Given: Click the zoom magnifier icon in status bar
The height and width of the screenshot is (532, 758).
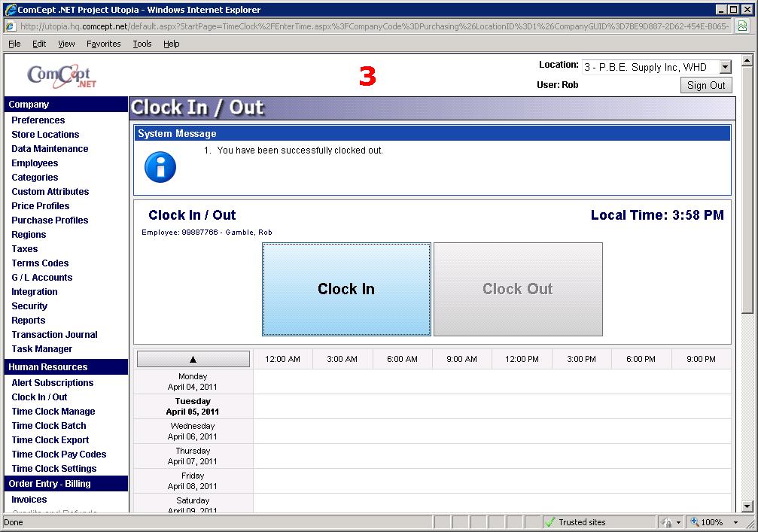Looking at the screenshot, I should point(695,522).
